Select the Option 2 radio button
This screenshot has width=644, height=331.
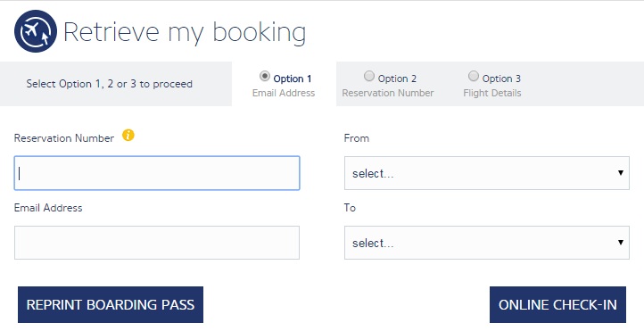click(x=369, y=76)
